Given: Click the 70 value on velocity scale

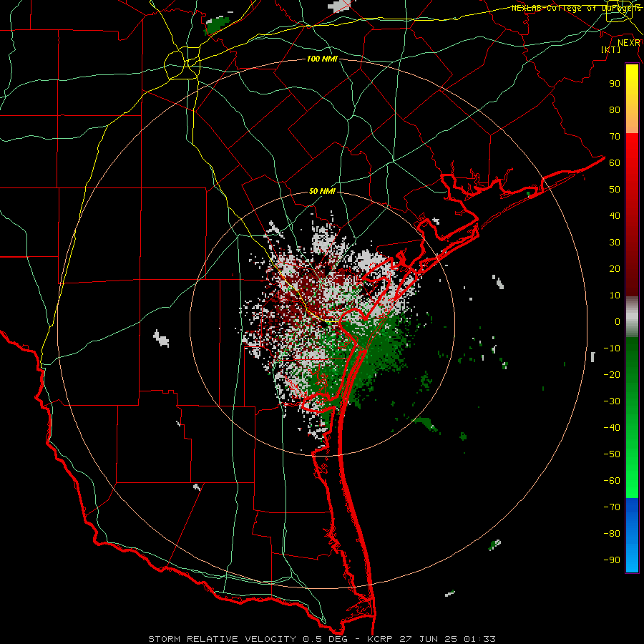Looking at the screenshot, I should pos(615,137).
